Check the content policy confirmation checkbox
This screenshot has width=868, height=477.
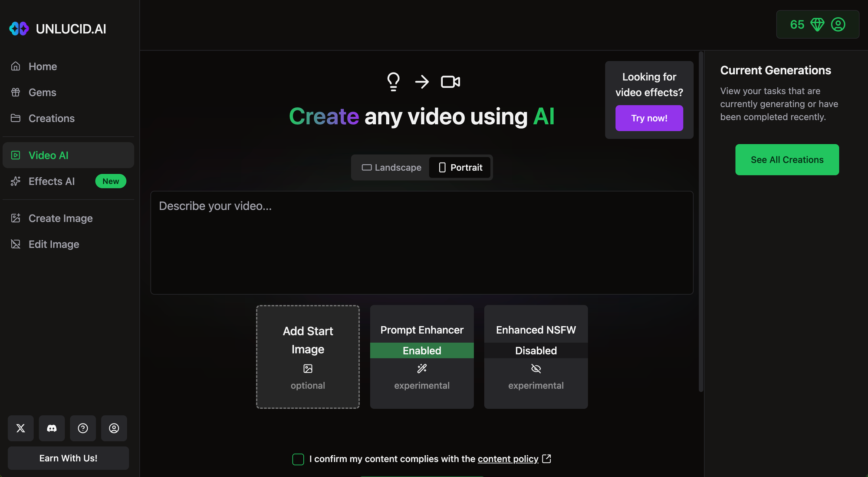(298, 459)
